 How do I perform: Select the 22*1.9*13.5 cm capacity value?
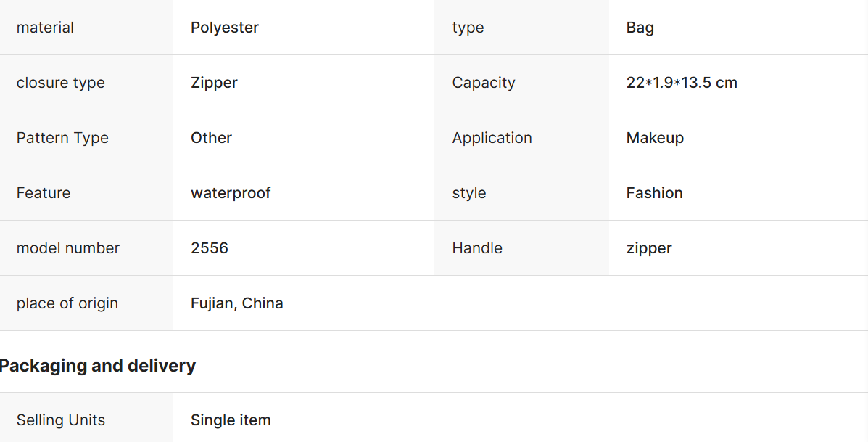click(682, 83)
